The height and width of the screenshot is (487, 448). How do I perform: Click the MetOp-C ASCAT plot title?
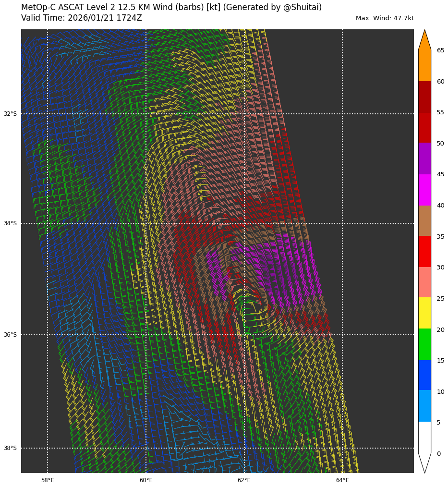171,8
